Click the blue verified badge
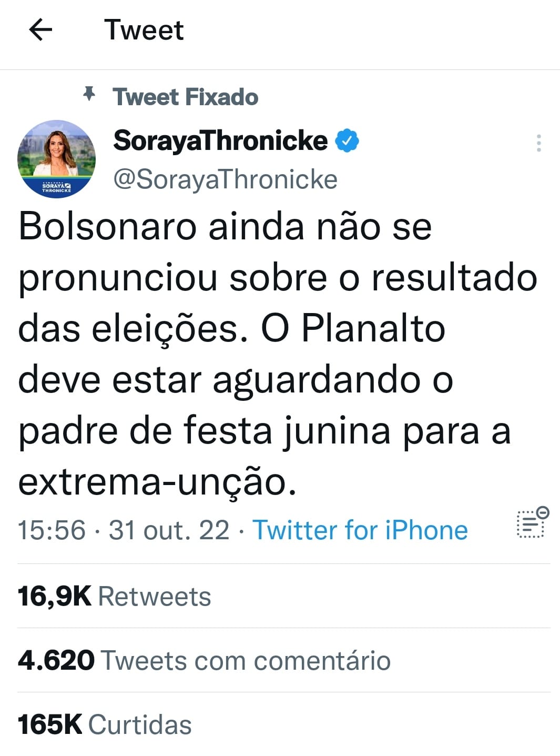This screenshot has width=560, height=756. [x=347, y=141]
